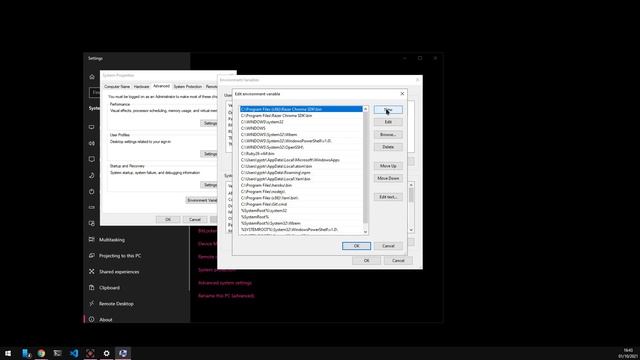Open User Profiles Settings in System Properties
The height and width of the screenshot is (360, 640).
[x=209, y=154]
